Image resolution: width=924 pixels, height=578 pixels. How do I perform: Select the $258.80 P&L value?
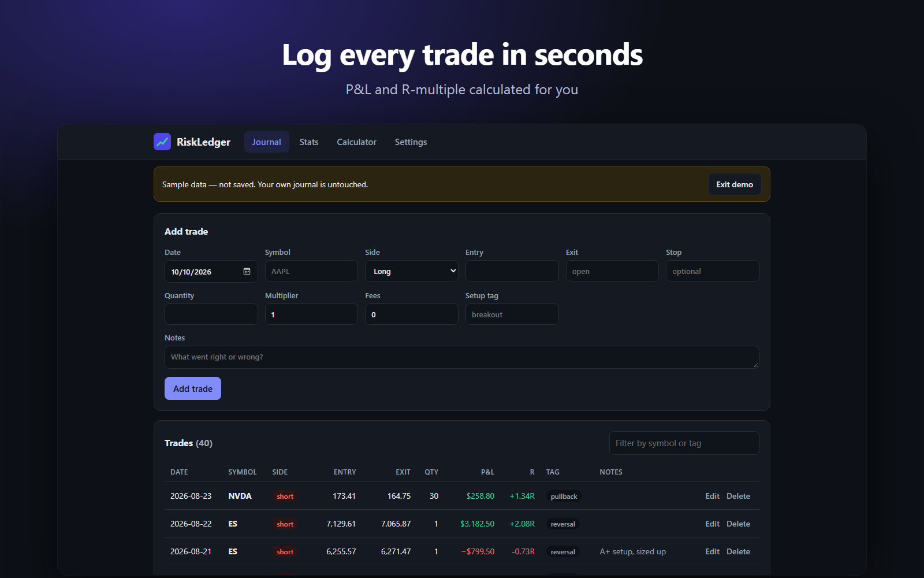(480, 496)
